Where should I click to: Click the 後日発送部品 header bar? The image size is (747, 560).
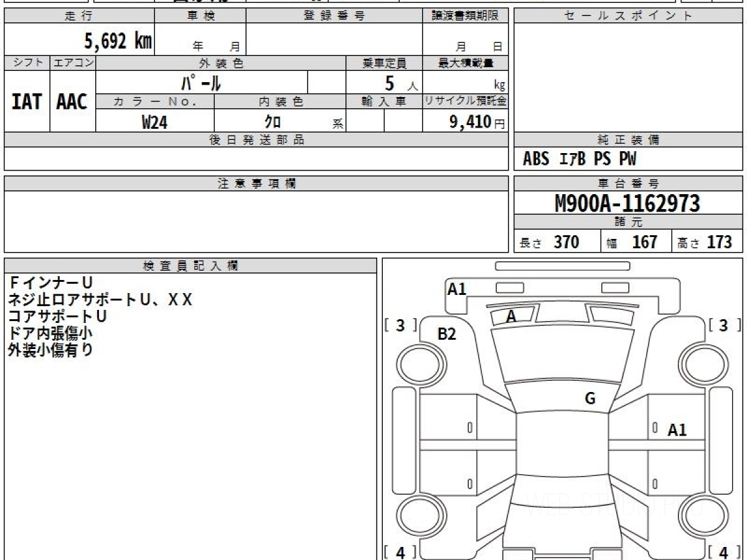tap(256, 140)
